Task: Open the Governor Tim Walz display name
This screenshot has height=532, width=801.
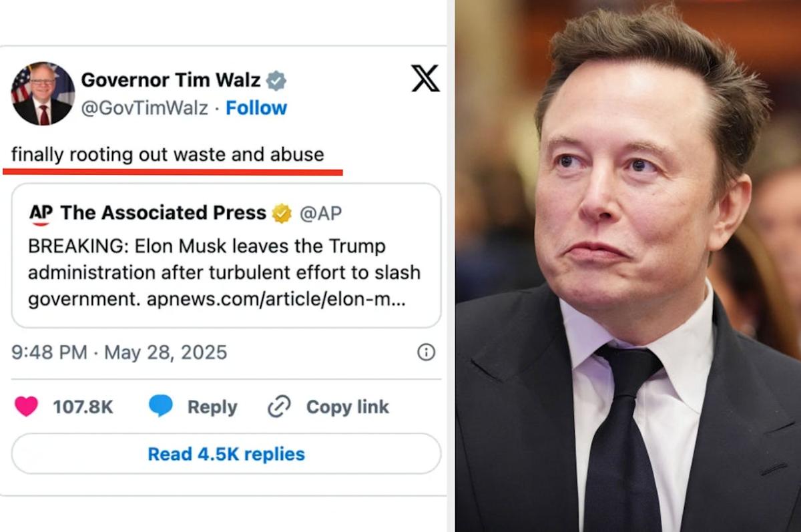Action: point(171,80)
